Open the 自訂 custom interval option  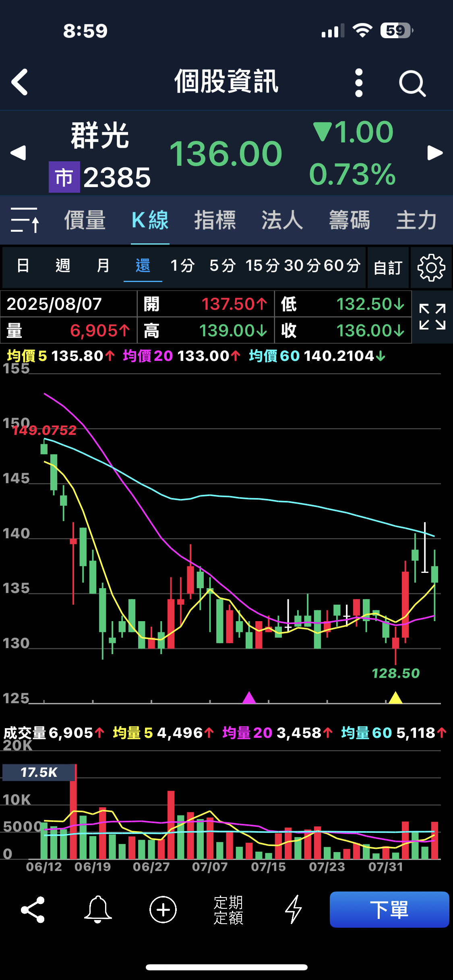[388, 268]
